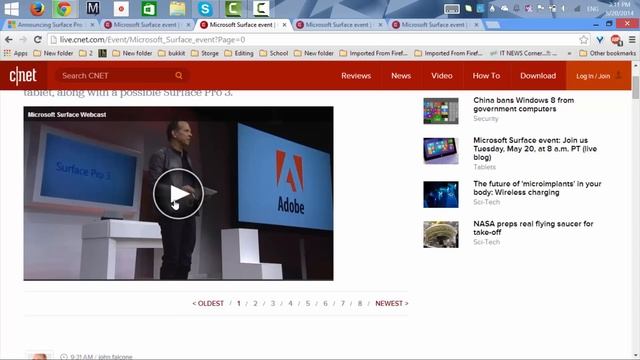Screen dimensions: 640x360
Task: Bookmark this page with star icon
Action: [584, 40]
